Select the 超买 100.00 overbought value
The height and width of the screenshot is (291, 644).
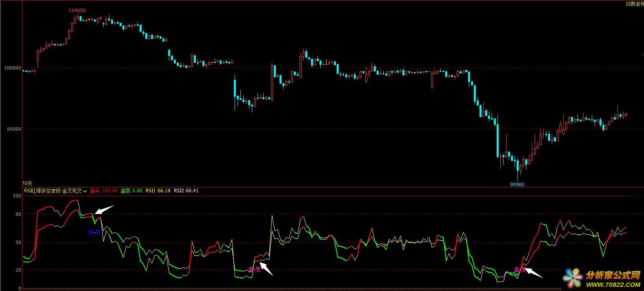click(x=104, y=191)
